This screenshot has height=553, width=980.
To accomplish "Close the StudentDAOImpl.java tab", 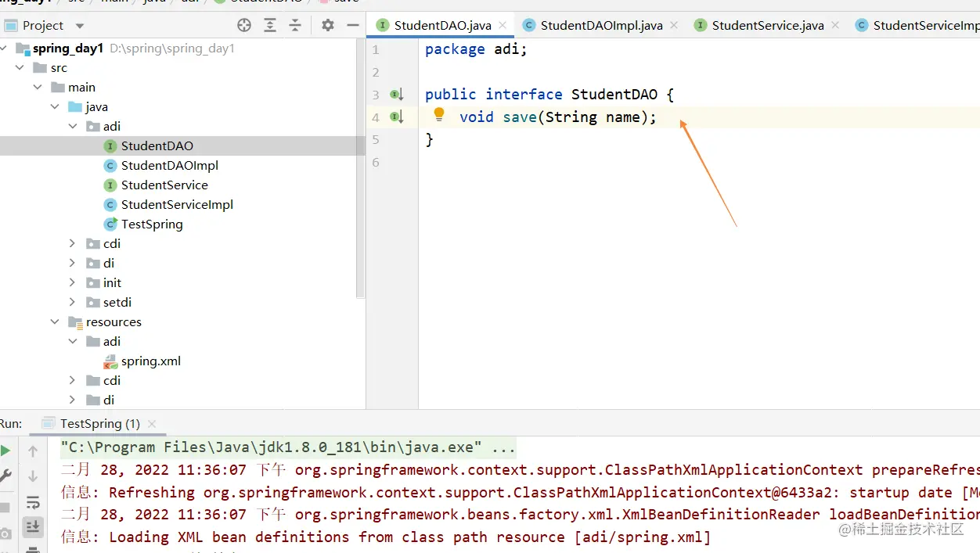I will point(675,25).
